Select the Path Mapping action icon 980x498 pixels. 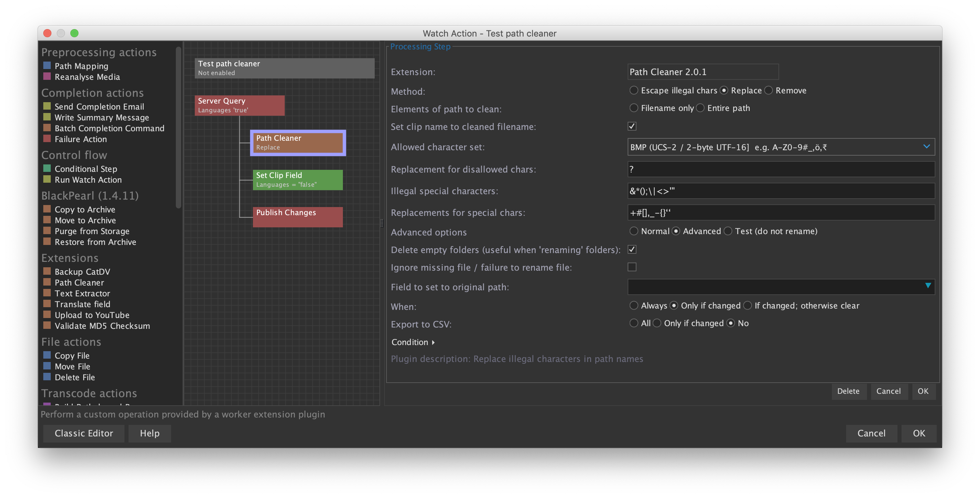pos(47,66)
